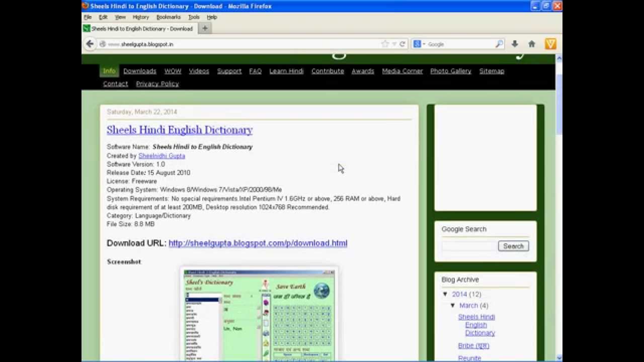
Task: Reload page using refresh icon
Action: click(x=403, y=44)
